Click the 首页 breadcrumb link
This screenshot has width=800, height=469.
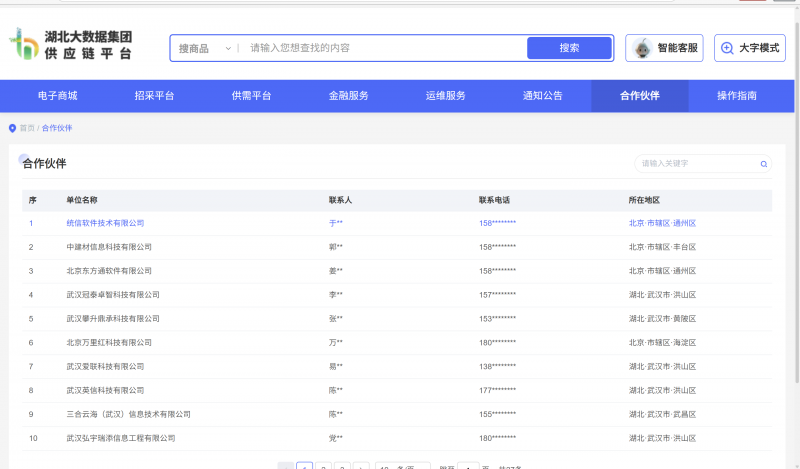(27, 128)
